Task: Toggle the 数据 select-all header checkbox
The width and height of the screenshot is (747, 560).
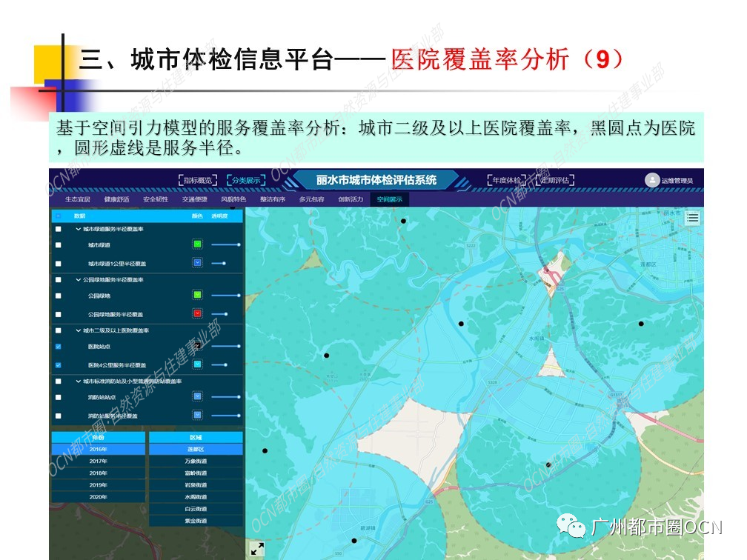Action: (58, 216)
